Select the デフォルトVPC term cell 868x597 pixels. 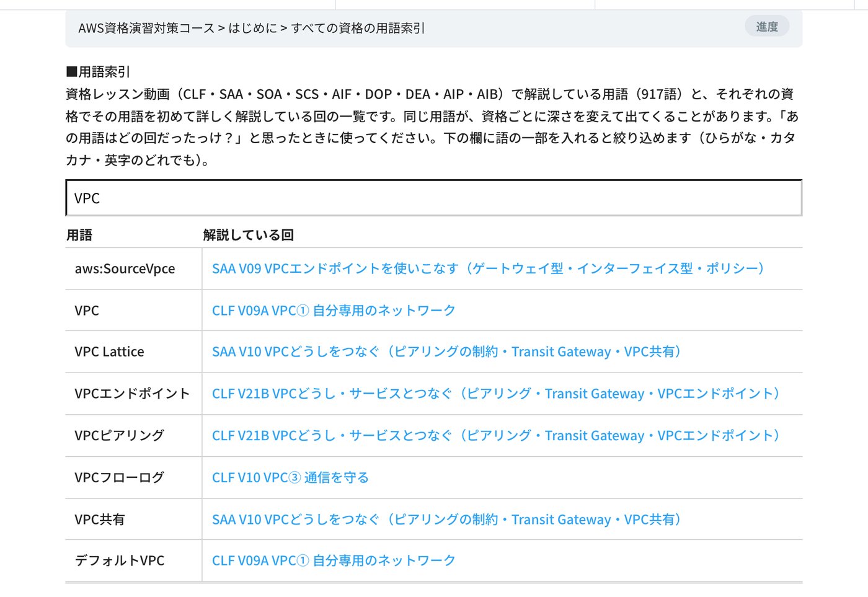(x=133, y=560)
